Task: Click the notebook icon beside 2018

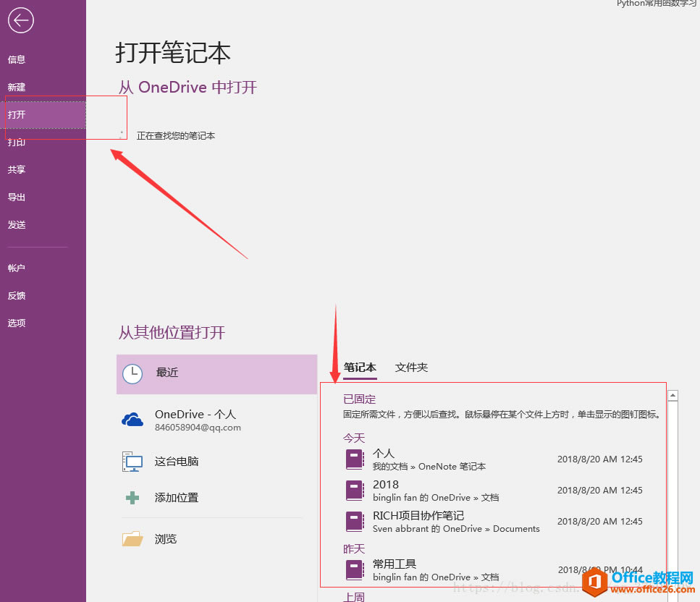Action: [x=355, y=491]
